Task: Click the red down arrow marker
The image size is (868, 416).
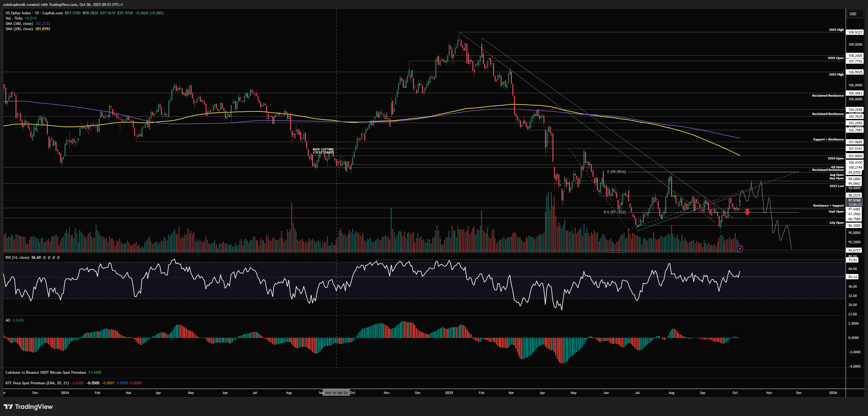Action: coord(748,212)
